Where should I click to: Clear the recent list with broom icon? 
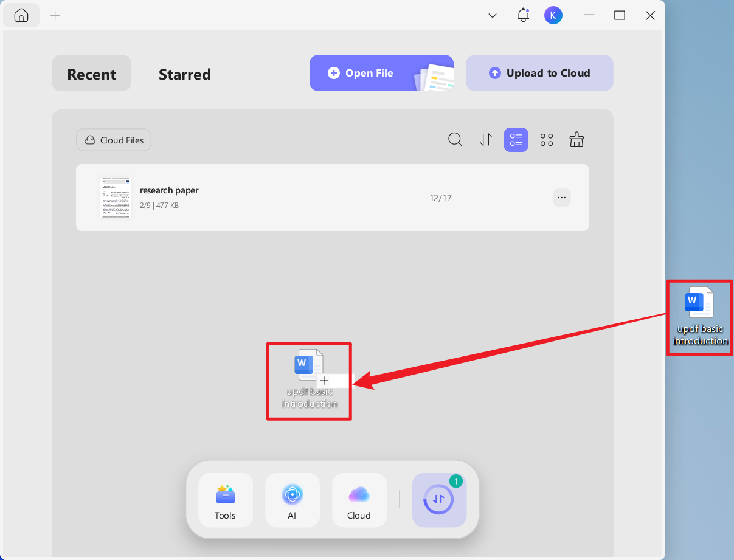[x=576, y=140]
